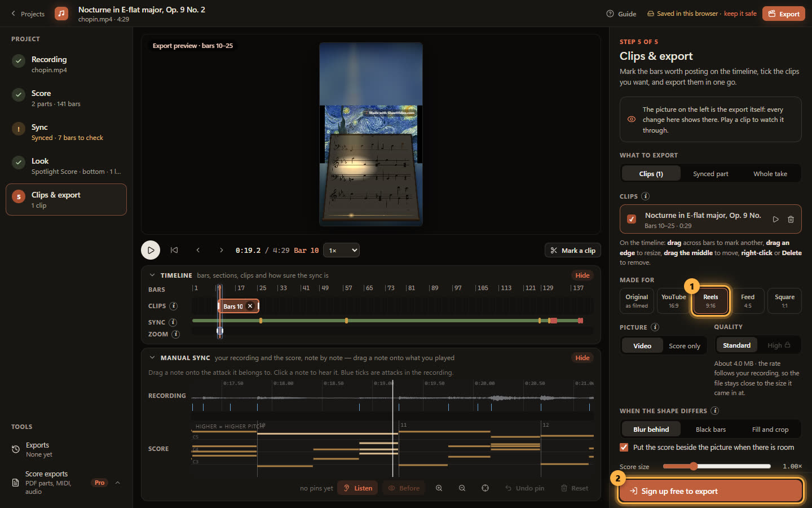Collapse the Timeline section chevron
The height and width of the screenshot is (508, 812).
pyautogui.click(x=152, y=275)
